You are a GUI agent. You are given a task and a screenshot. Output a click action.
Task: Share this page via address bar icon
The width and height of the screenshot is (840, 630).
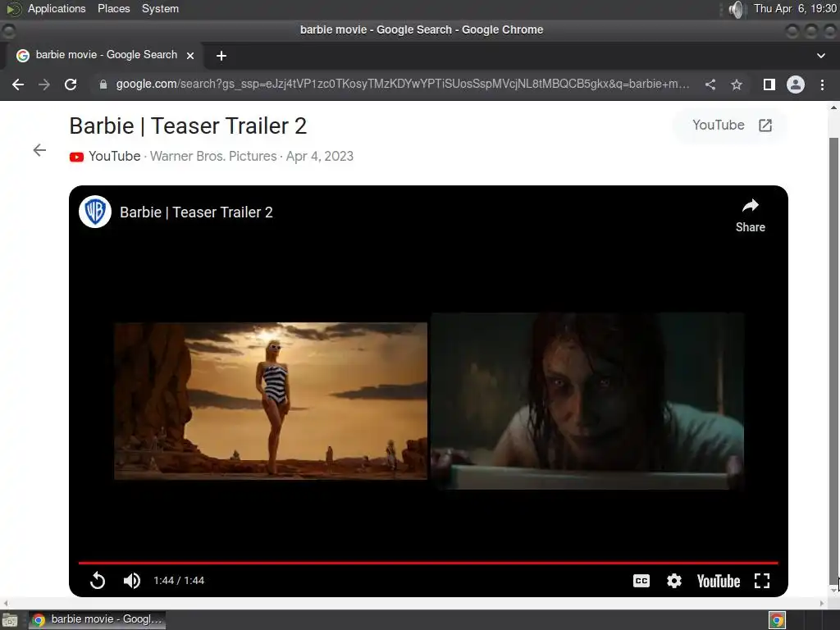(710, 84)
